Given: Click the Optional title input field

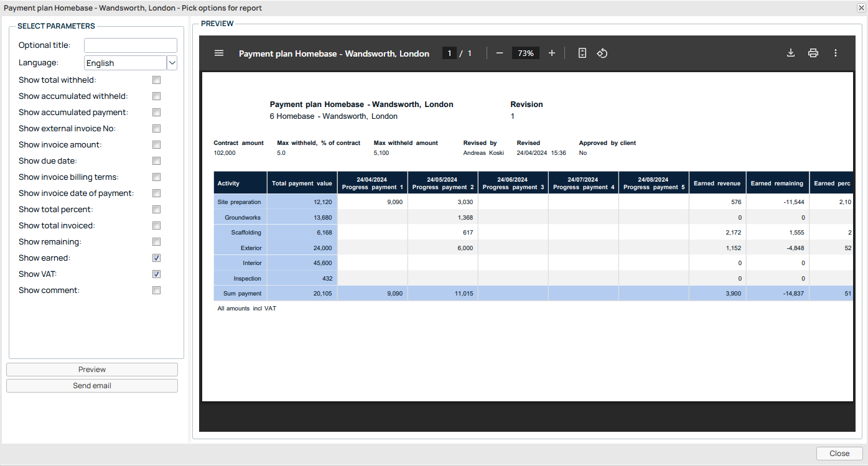Looking at the screenshot, I should point(131,45).
